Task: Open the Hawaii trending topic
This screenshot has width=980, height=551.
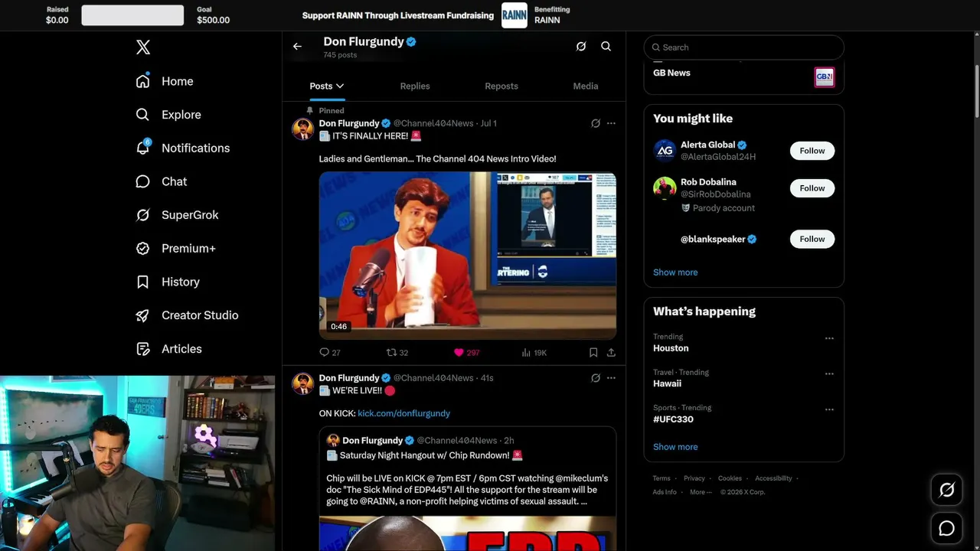Action: coord(667,383)
